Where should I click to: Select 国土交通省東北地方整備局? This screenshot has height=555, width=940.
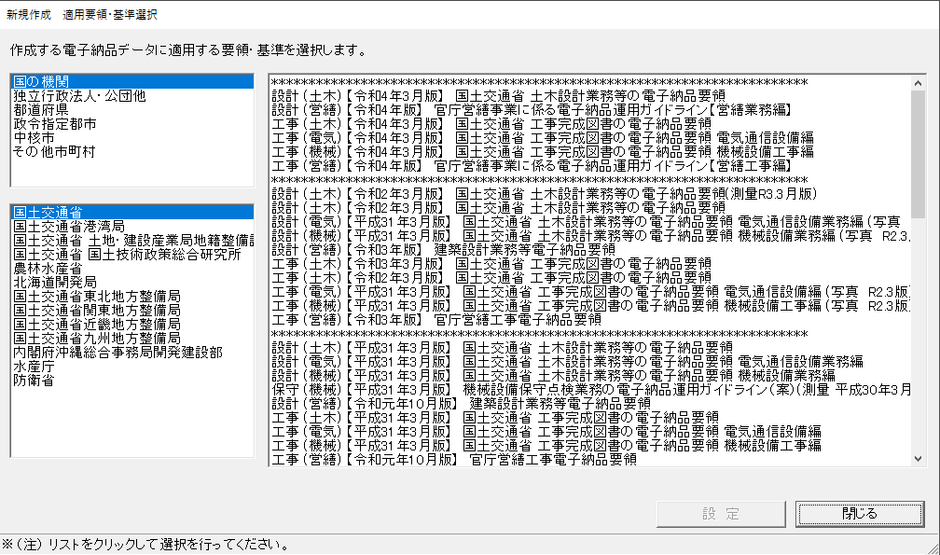[x=132, y=296]
